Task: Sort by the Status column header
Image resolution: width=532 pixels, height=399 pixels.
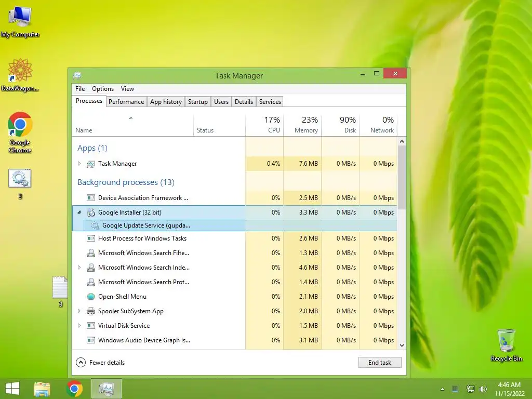Action: tap(219, 125)
